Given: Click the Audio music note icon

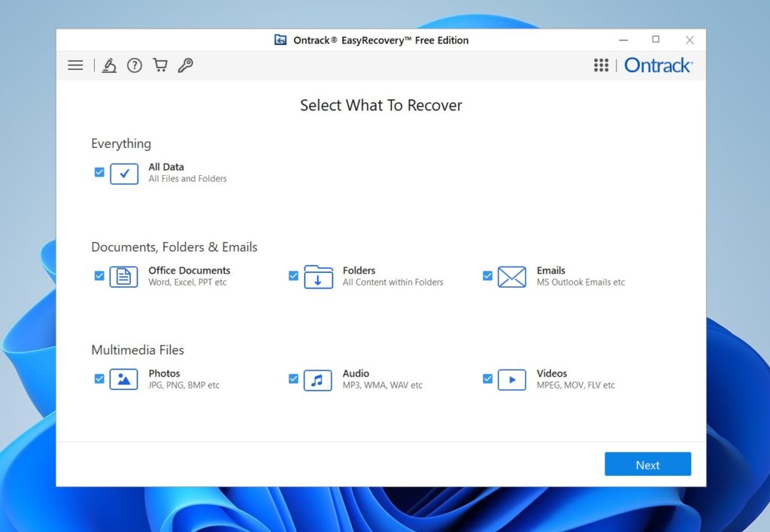Looking at the screenshot, I should (x=318, y=379).
